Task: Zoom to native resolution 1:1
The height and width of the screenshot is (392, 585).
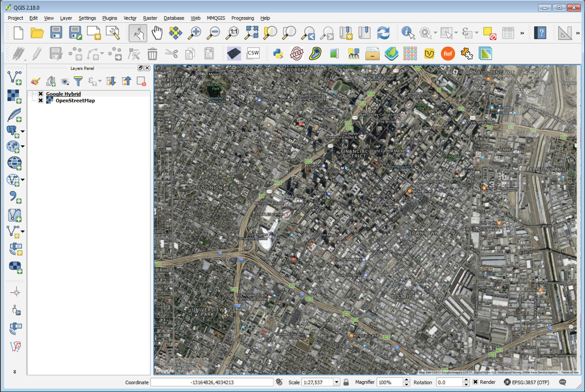Action: [x=232, y=33]
